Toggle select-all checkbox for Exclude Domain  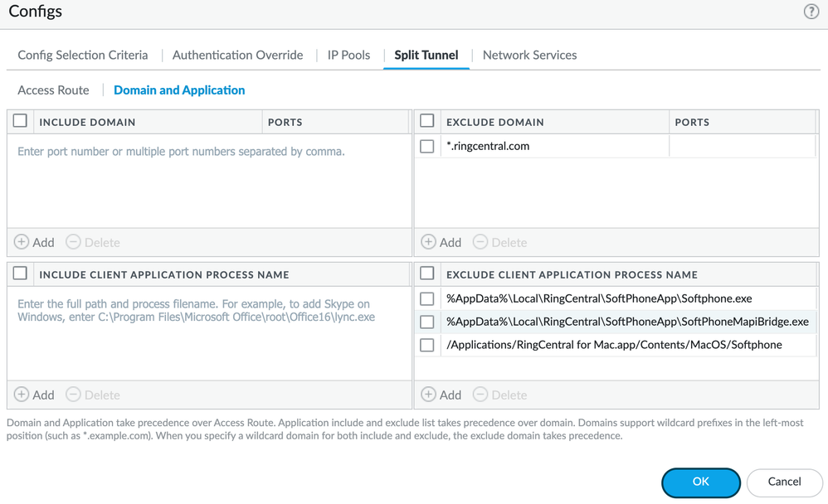427,121
